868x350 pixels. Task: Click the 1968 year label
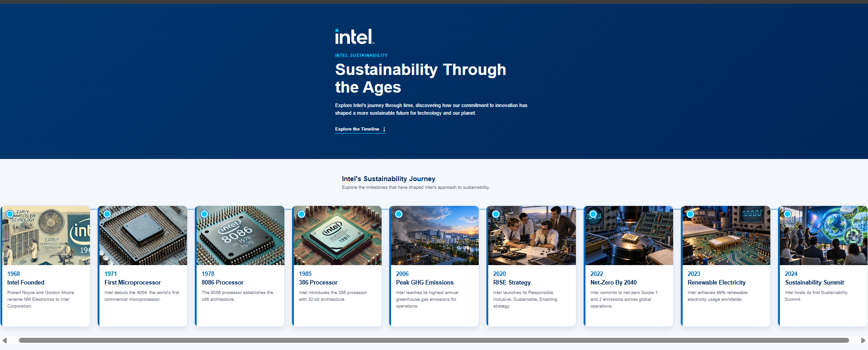[14, 274]
